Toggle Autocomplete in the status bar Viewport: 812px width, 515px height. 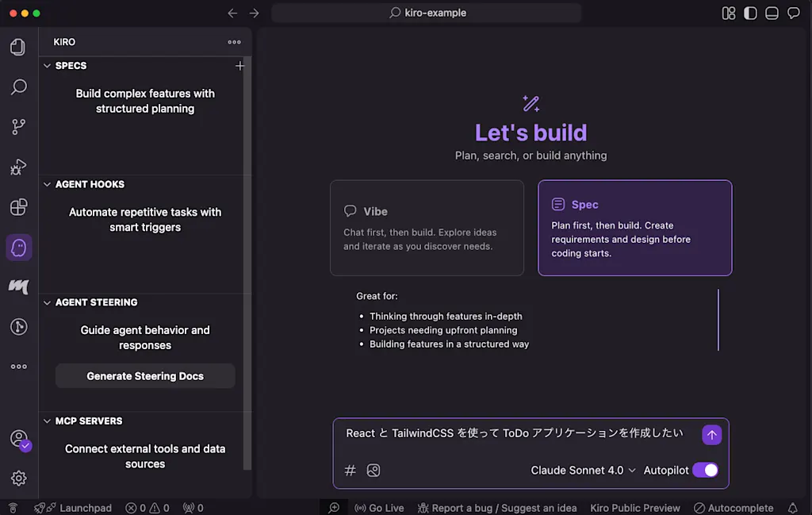pos(733,508)
